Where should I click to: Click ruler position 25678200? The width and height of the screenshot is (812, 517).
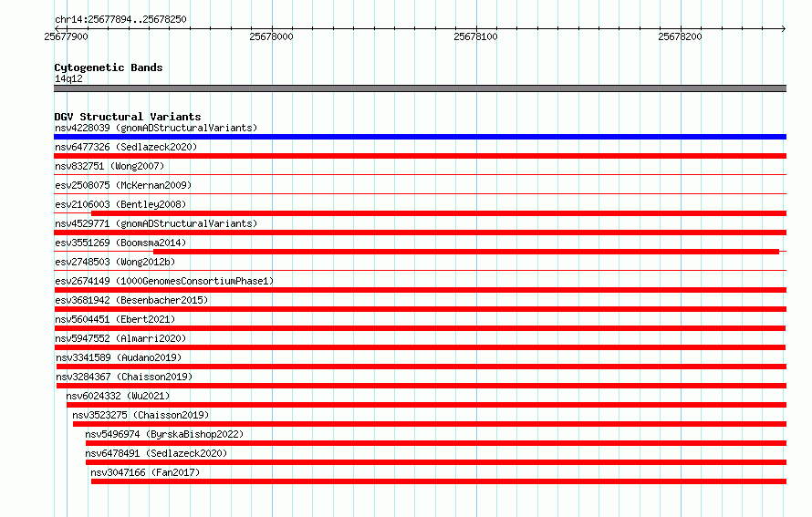(x=680, y=36)
